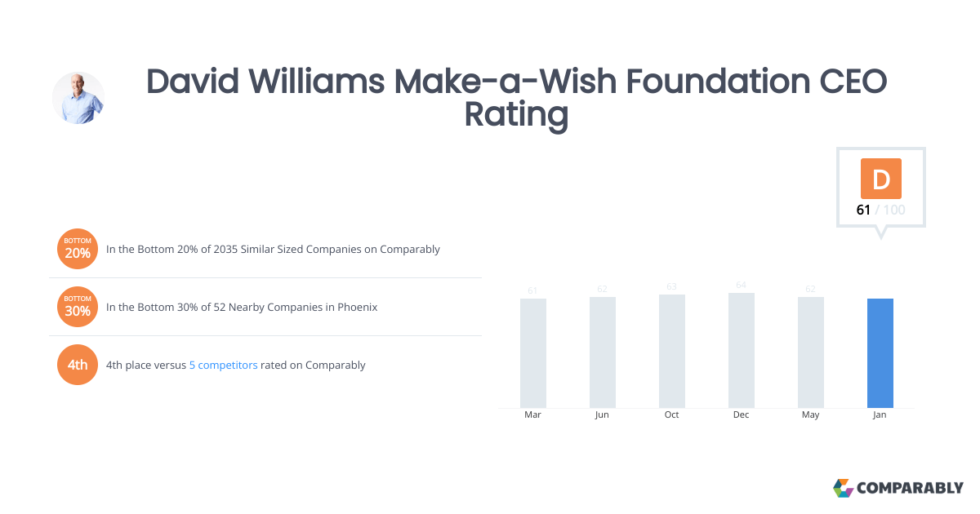
Task: Click the orange D grade badge
Action: tap(881, 179)
